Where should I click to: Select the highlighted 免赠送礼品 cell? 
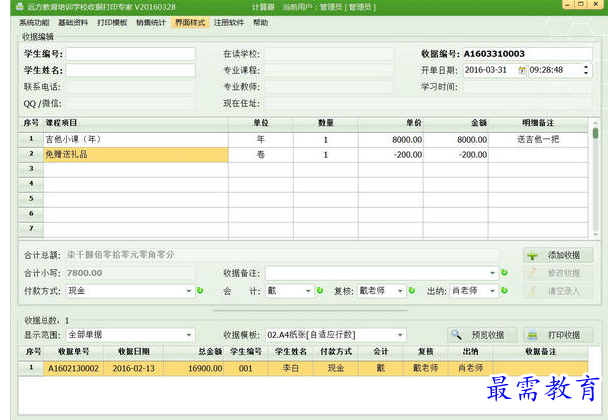(x=136, y=154)
